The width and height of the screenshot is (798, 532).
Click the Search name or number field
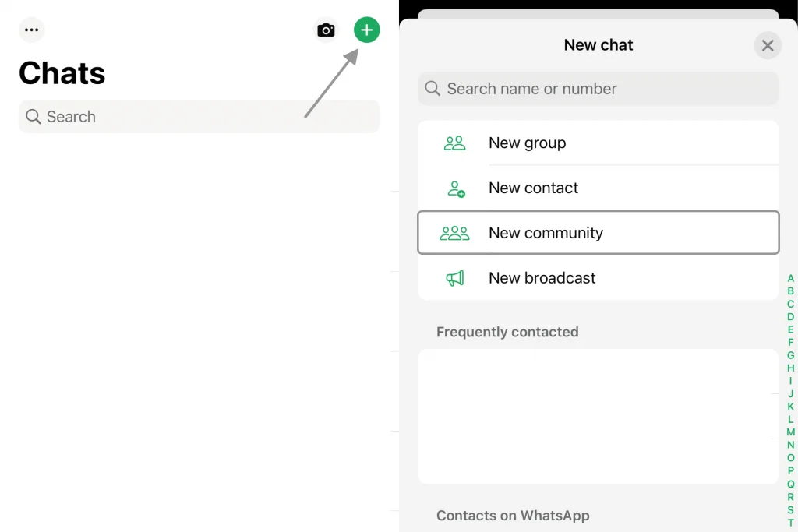tap(598, 89)
